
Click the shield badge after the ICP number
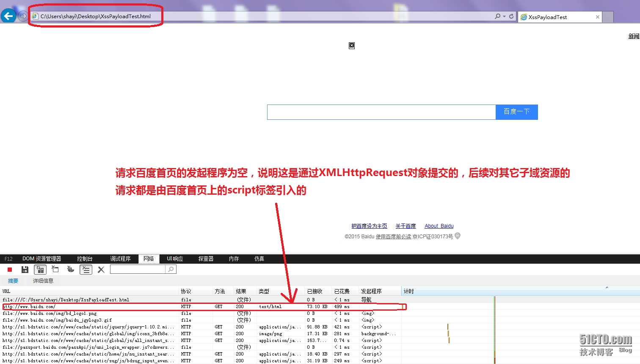point(458,236)
